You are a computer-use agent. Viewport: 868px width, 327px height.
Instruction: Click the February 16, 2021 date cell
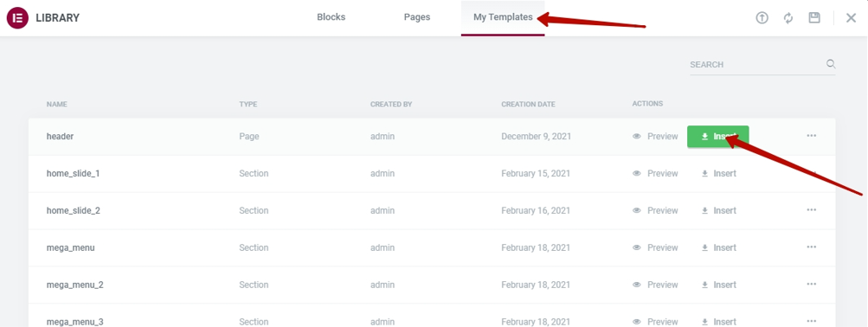click(536, 210)
